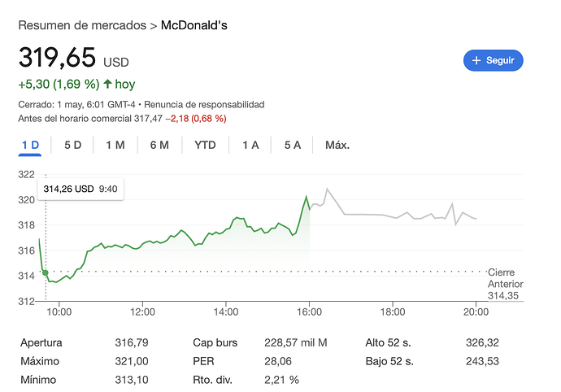View the 5 A range
561x392 pixels.
293,145
